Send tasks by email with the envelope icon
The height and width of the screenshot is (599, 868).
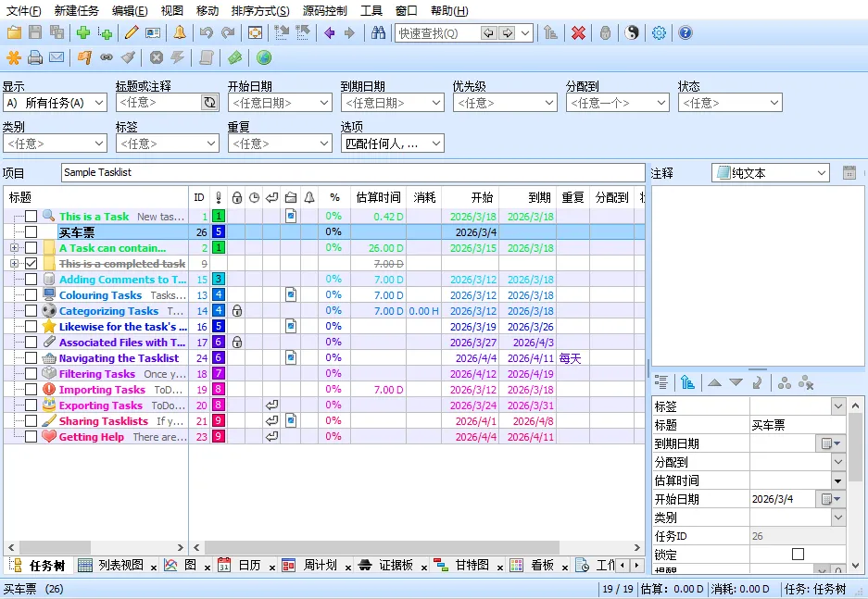click(x=57, y=57)
